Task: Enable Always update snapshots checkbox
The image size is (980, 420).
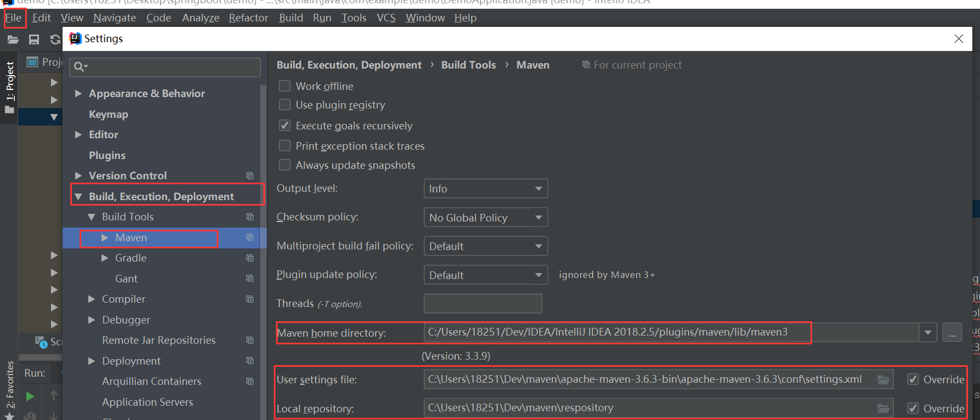Action: 285,164
